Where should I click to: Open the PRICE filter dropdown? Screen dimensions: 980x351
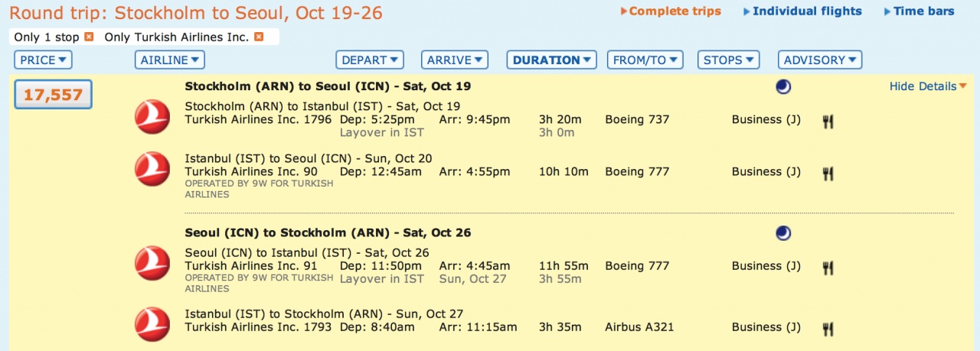(43, 60)
